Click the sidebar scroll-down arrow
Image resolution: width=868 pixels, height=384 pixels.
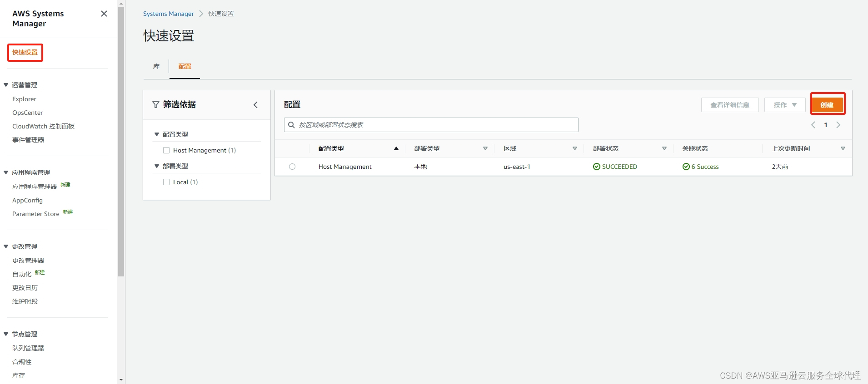(121, 380)
